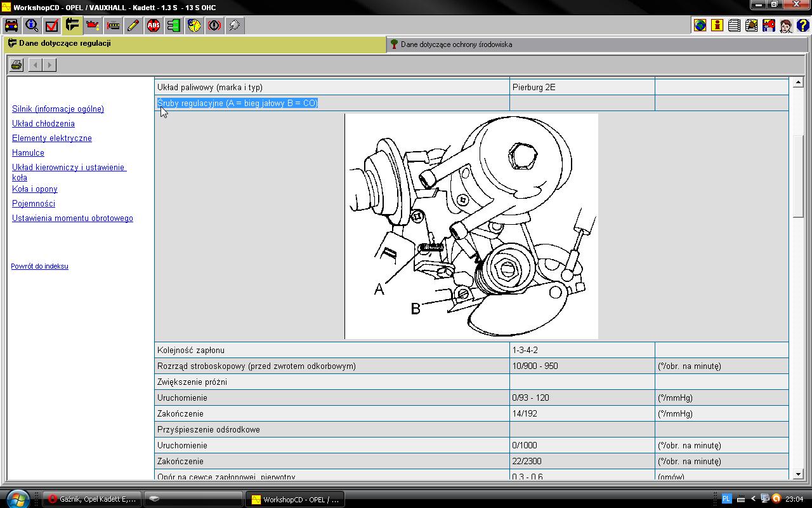Open the clock repair times icon
This screenshot has height=508, width=812.
tap(194, 25)
